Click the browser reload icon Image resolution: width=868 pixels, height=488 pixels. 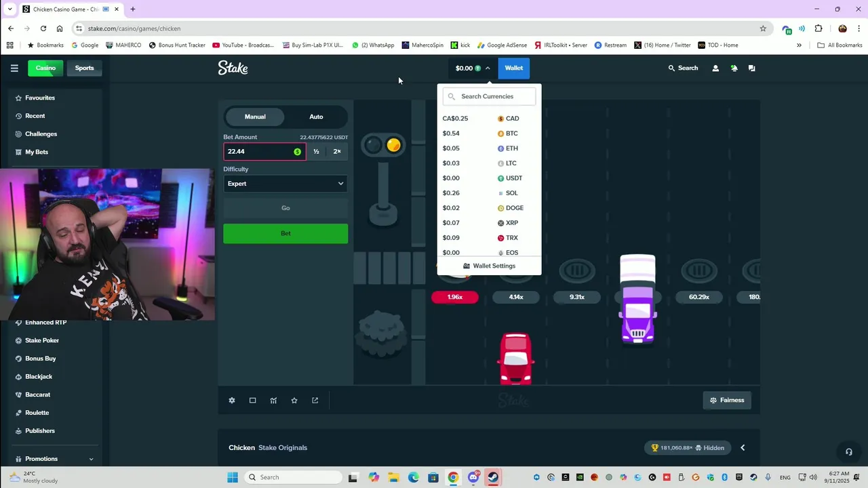[43, 28]
